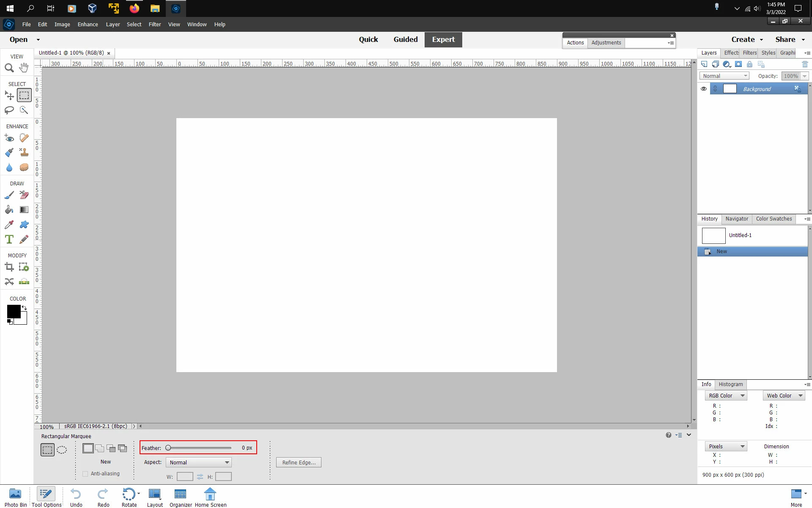Select the Paint Bucket tool

coord(9,210)
